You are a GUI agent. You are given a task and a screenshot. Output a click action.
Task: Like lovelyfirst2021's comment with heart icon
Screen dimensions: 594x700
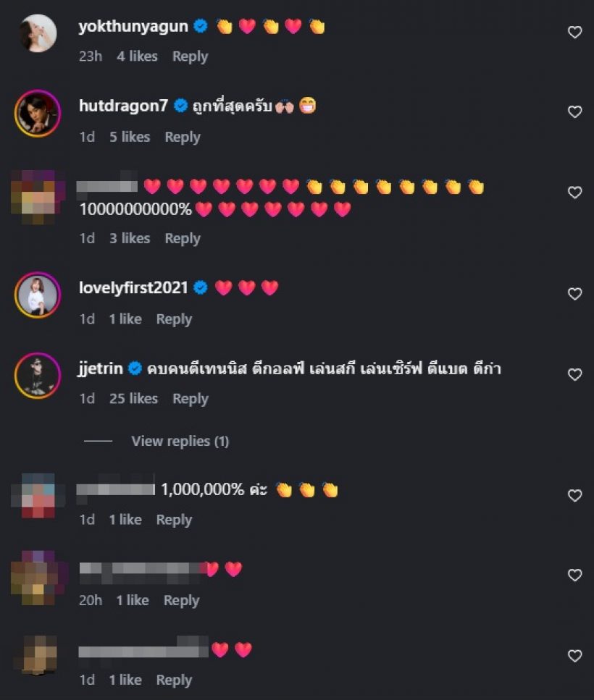pyautogui.click(x=574, y=294)
